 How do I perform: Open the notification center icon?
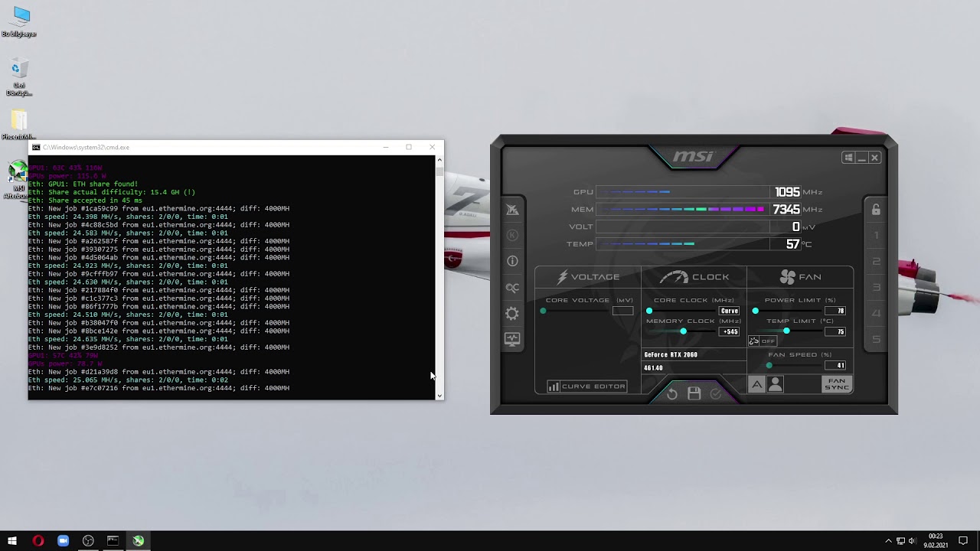coord(963,541)
